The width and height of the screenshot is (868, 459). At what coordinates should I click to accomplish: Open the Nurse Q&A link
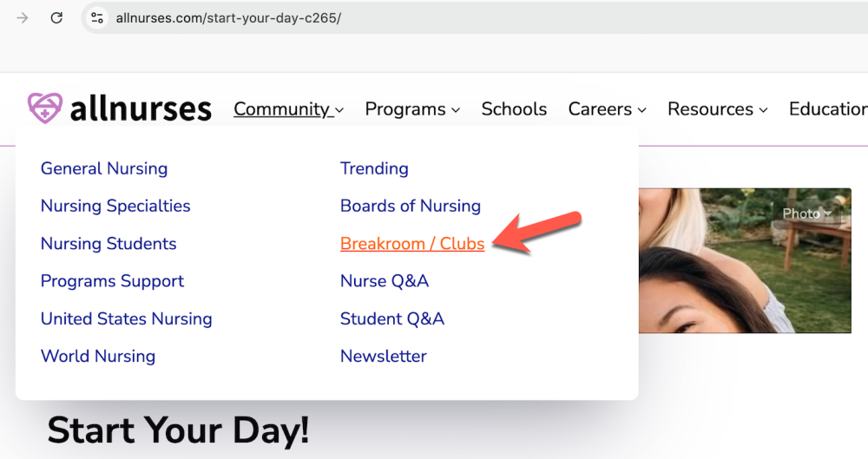point(385,281)
